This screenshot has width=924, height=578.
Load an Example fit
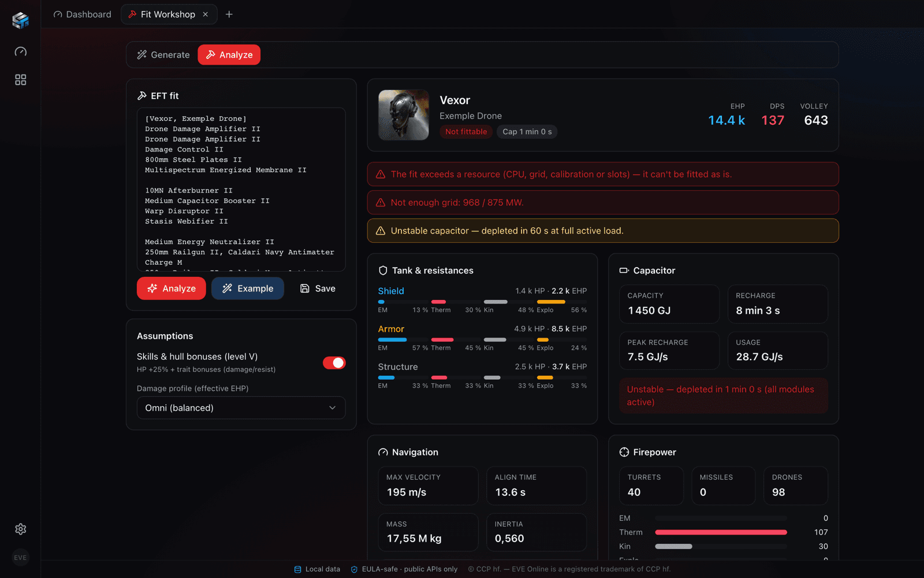tap(248, 288)
